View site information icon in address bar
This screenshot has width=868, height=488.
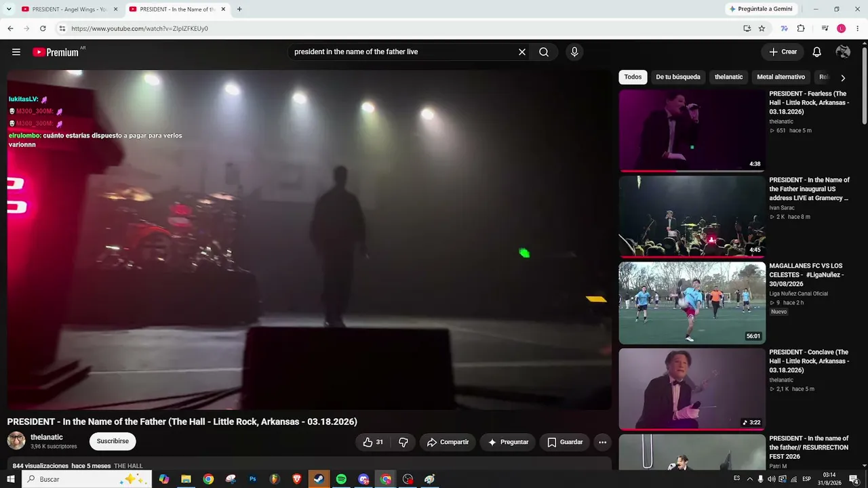coord(62,28)
